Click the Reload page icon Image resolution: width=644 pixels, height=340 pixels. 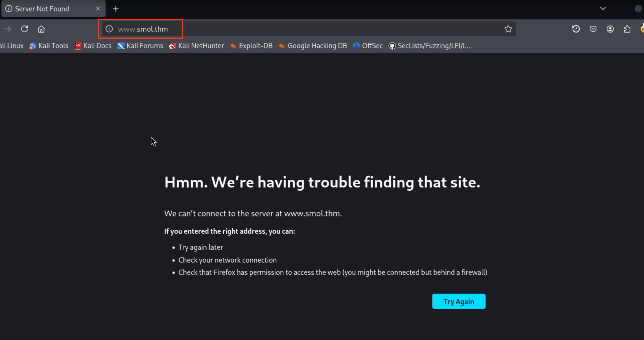pyautogui.click(x=25, y=29)
